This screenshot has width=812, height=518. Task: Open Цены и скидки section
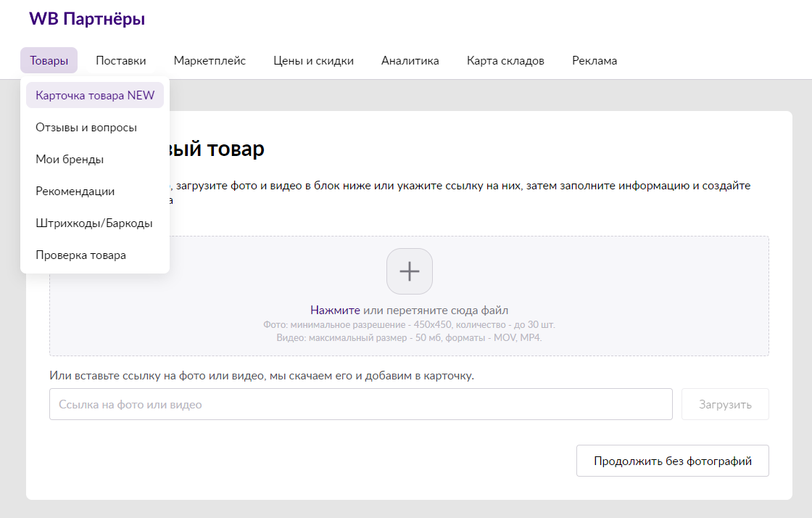313,61
